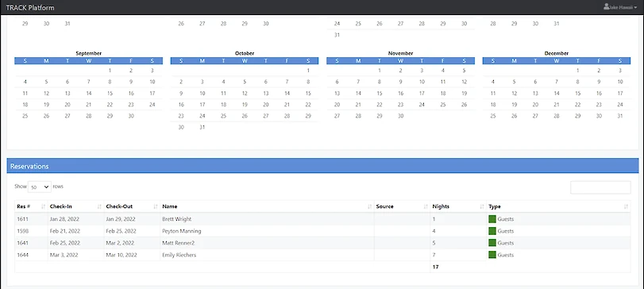
Task: Select reservation number 1611
Action: coord(22,219)
